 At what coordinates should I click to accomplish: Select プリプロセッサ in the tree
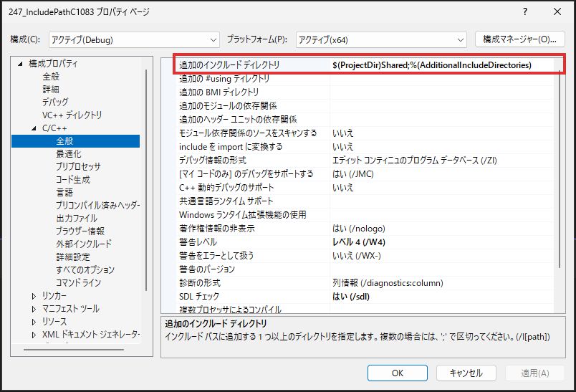point(78,166)
